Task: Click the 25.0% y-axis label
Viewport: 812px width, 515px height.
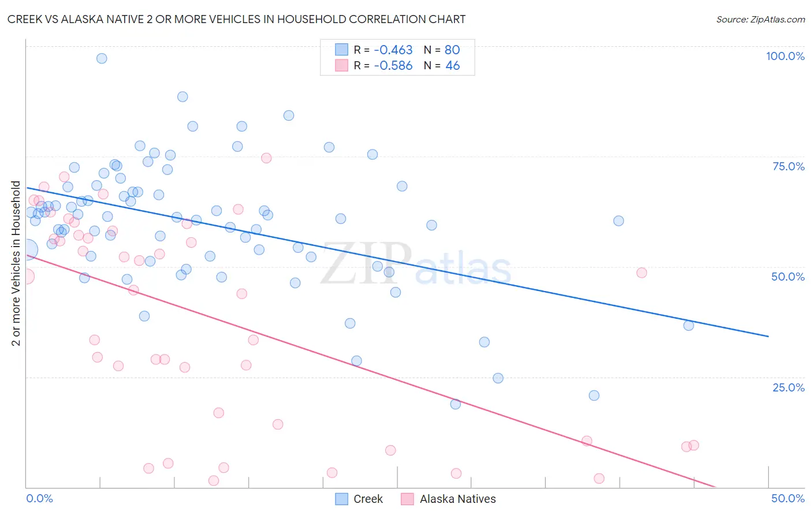Action: 788,387
